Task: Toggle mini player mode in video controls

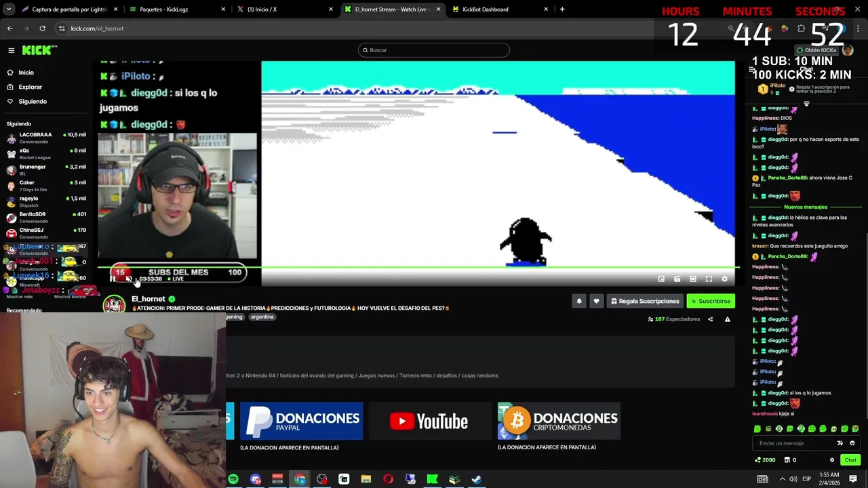Action: tap(661, 279)
